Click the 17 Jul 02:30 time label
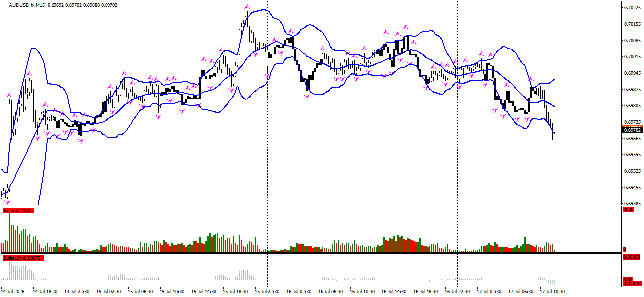Image resolution: width=644 pixels, height=297 pixels. (x=489, y=292)
